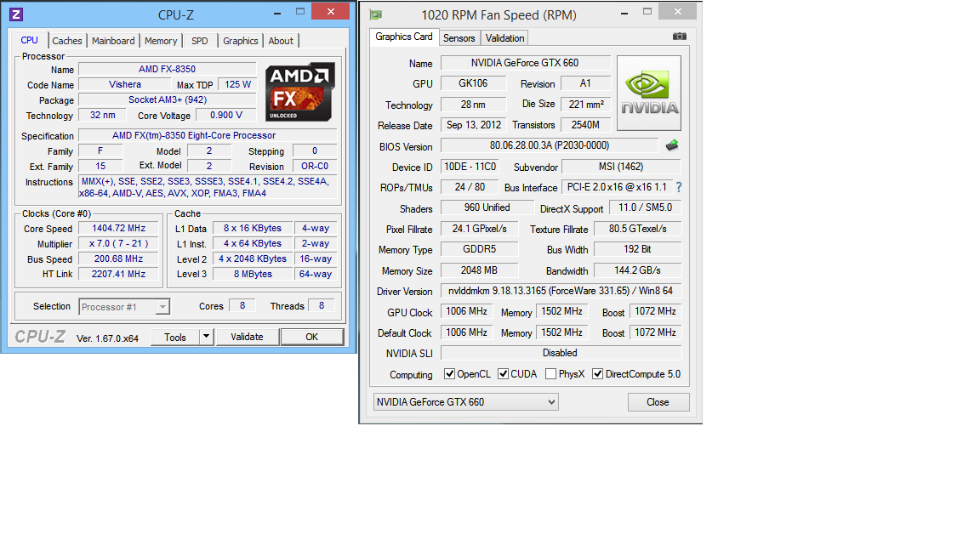Open the Validation tab in GPU-Z
Image resolution: width=980 pixels, height=551 pixels.
[x=505, y=38]
